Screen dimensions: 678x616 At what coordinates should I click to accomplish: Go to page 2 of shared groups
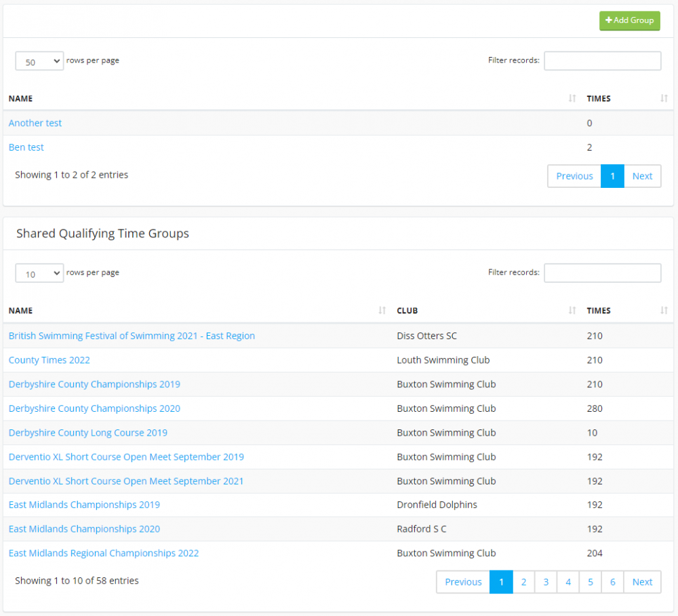point(523,582)
